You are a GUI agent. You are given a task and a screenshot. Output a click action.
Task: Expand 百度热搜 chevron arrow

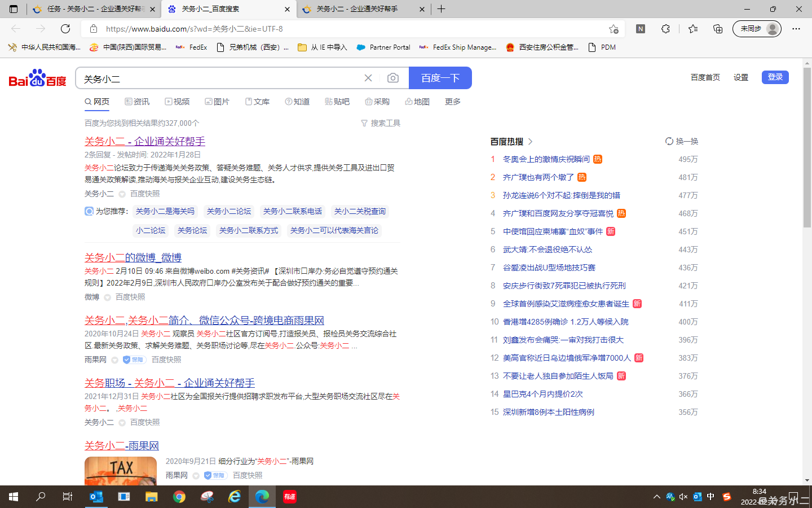pos(530,142)
